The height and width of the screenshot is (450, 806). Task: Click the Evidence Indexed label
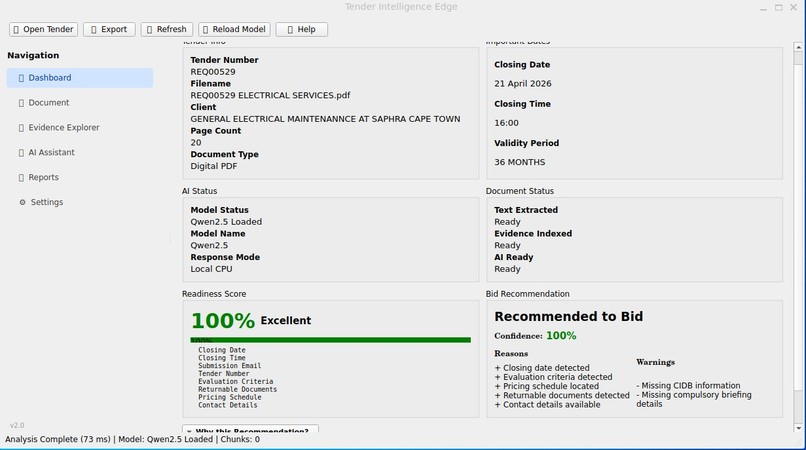533,234
